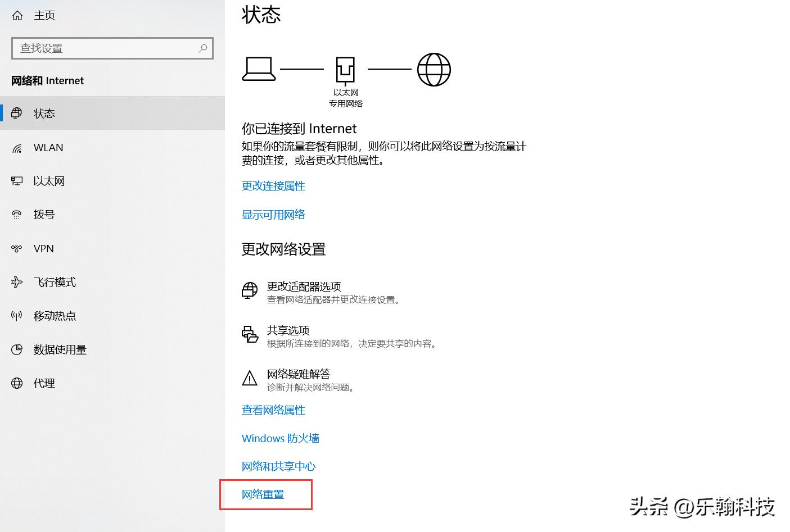The height and width of the screenshot is (532, 790).
Task: Click the 飞行模式 airplane icon
Action: tap(17, 282)
